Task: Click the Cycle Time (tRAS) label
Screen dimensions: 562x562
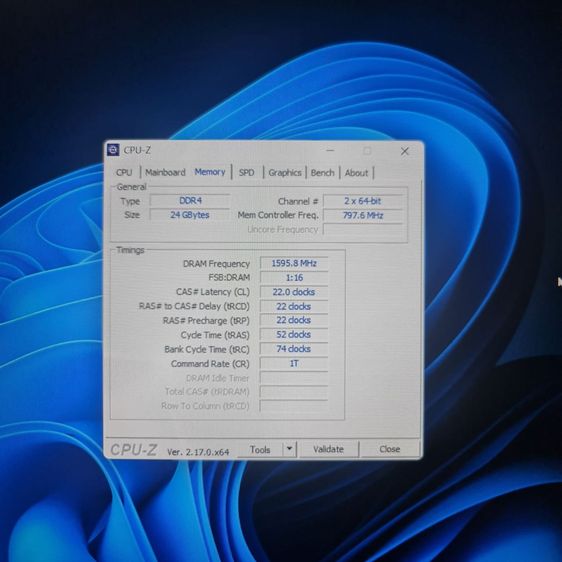Action: (215, 335)
